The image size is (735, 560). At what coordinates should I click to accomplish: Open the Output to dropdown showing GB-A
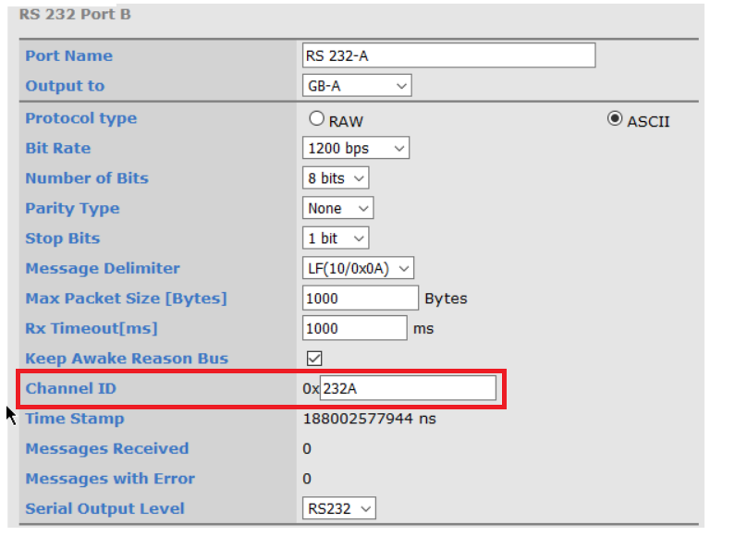[356, 86]
